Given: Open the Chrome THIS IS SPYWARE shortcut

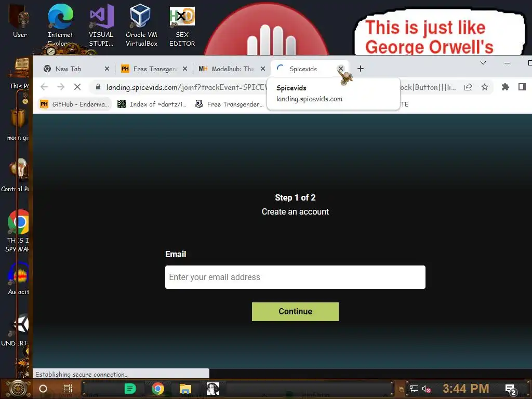Looking at the screenshot, I should coord(18,231).
